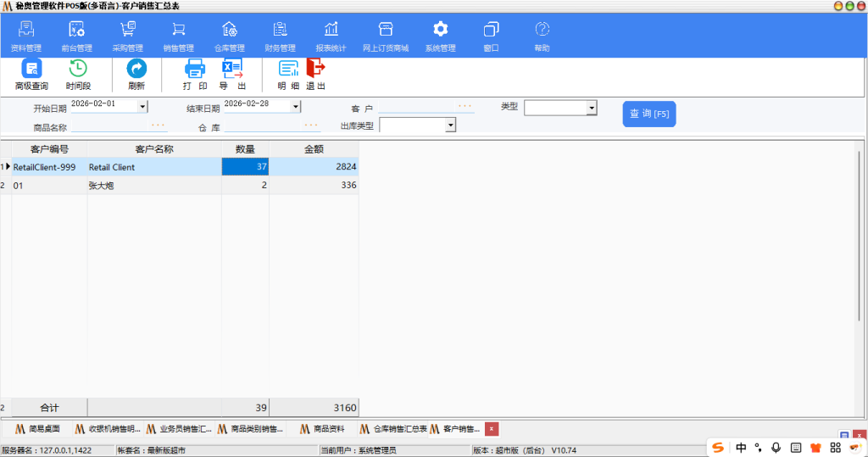Refresh the report with 刷新 icon
Viewport: 868px width, 457px height.
[136, 75]
